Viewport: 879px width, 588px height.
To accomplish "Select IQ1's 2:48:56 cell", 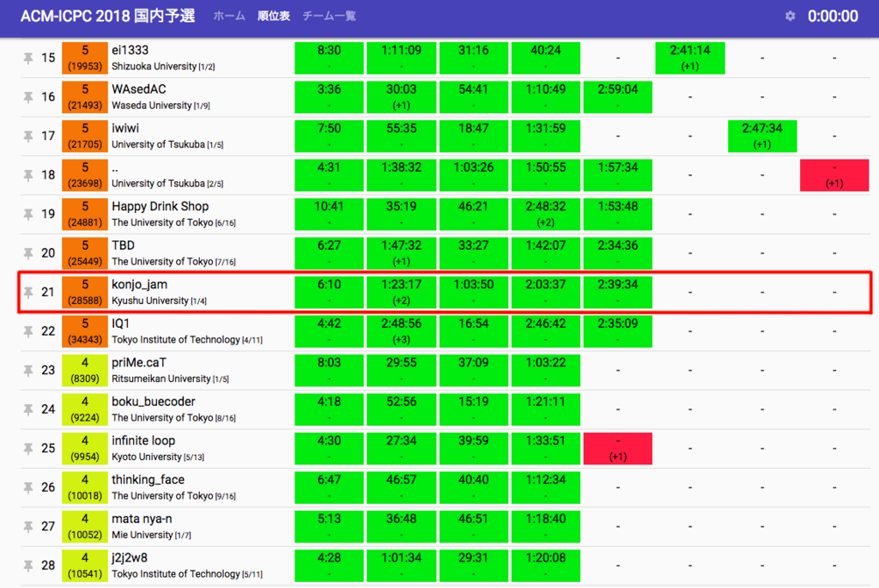I will coord(402,331).
